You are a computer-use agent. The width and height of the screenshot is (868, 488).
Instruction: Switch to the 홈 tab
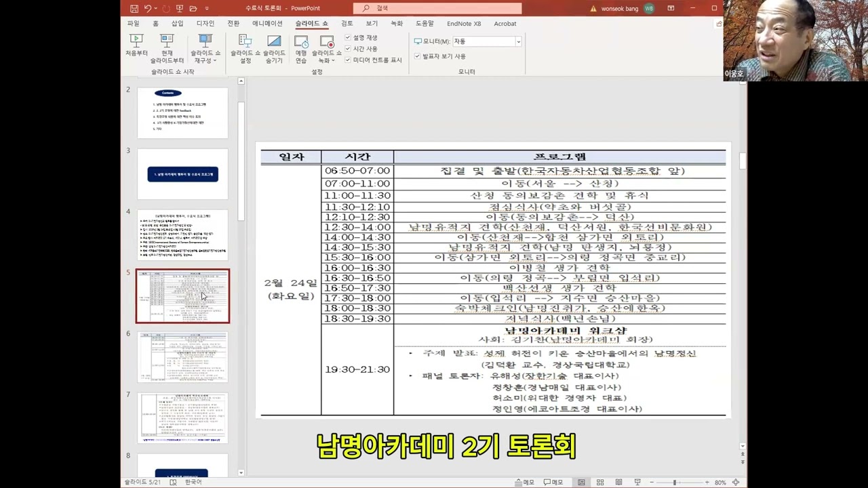click(x=156, y=24)
